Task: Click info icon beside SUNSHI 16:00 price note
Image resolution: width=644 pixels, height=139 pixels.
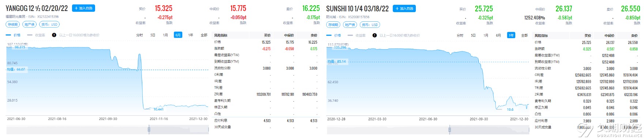Action: click(x=374, y=36)
